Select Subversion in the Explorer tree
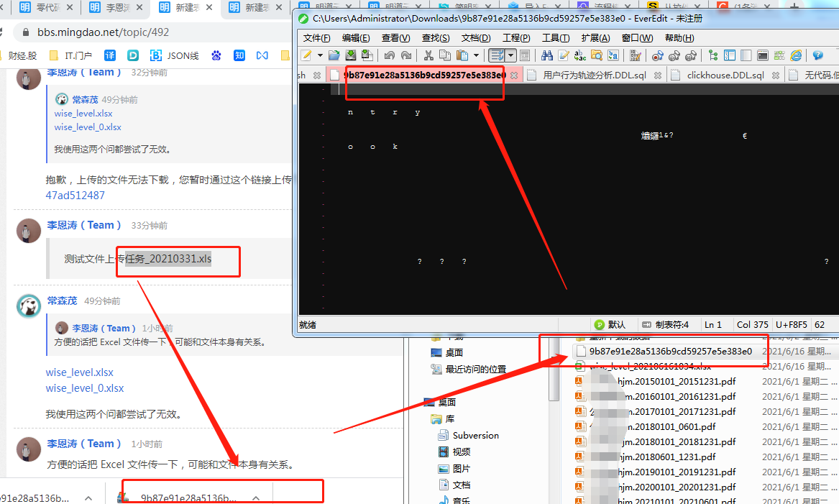839x504 pixels. coord(475,436)
